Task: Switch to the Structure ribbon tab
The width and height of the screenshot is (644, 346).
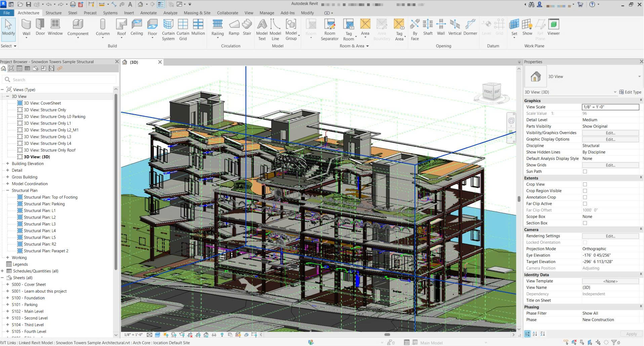Action: pyautogui.click(x=53, y=13)
